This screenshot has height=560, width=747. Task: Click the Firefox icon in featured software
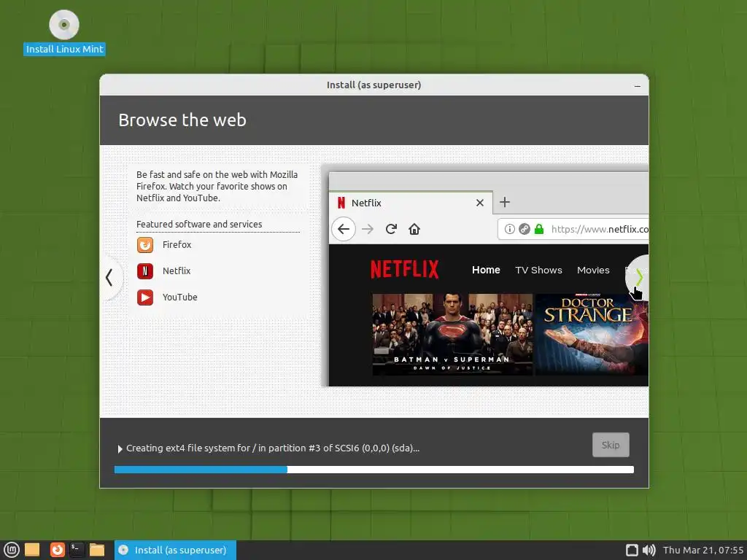tap(145, 245)
